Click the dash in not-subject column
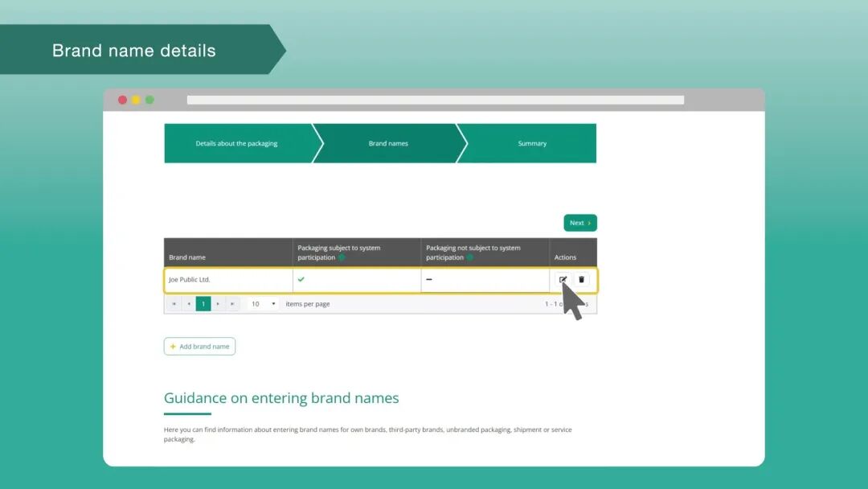 [x=429, y=280]
